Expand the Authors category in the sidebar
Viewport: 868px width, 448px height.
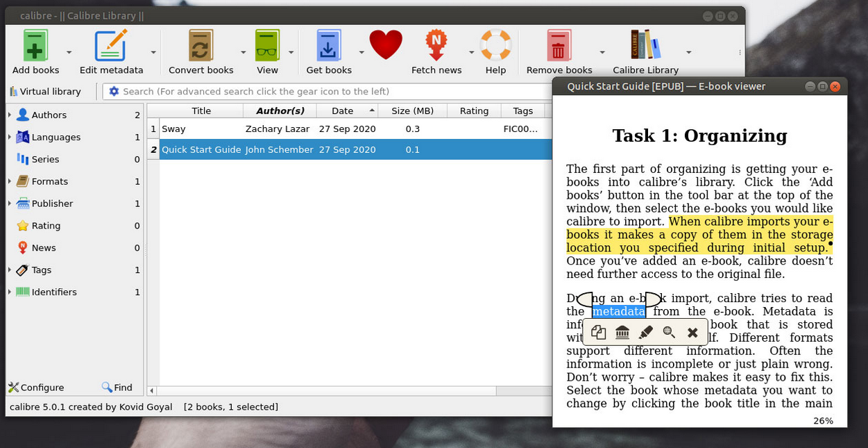(x=10, y=115)
